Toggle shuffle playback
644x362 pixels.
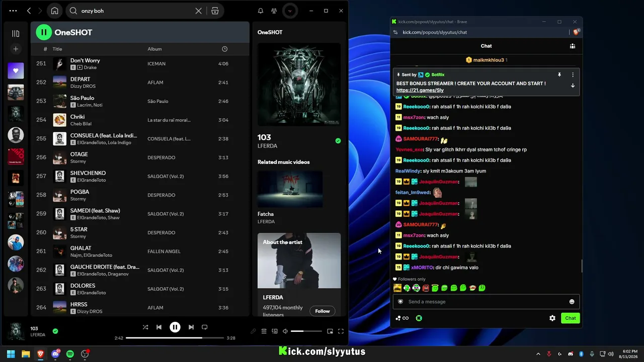pyautogui.click(x=145, y=327)
